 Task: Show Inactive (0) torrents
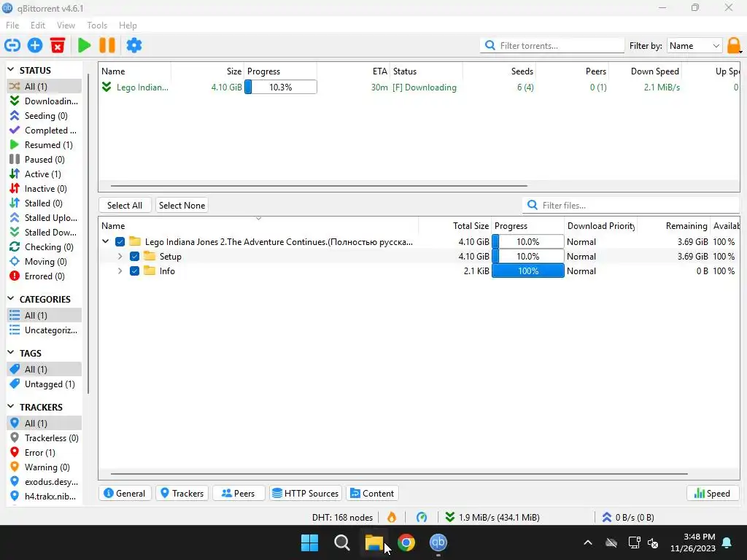pos(44,189)
